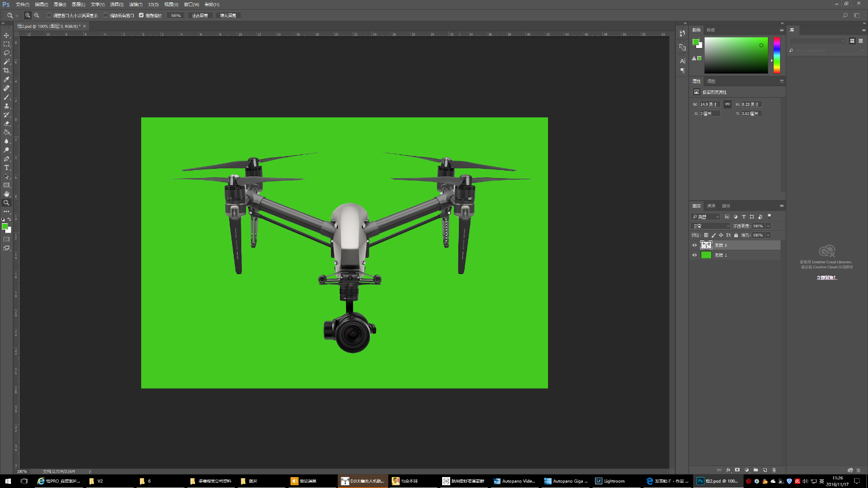Toggle zoom all windows checkbox
This screenshot has width=868, height=488.
pos(106,16)
